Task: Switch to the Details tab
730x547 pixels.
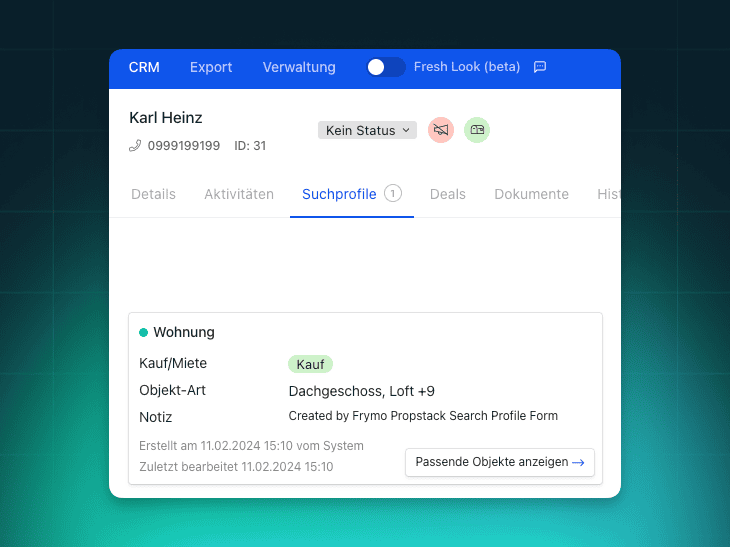Action: coord(153,194)
